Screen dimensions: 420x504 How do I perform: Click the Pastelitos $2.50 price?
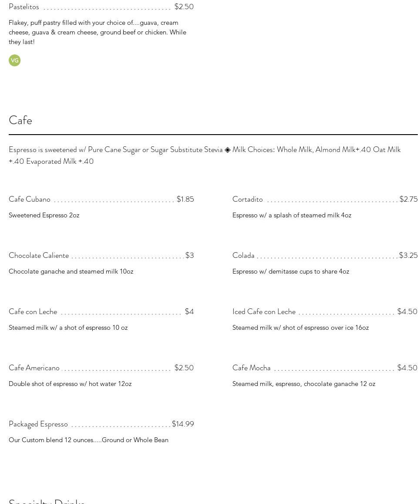point(184,7)
